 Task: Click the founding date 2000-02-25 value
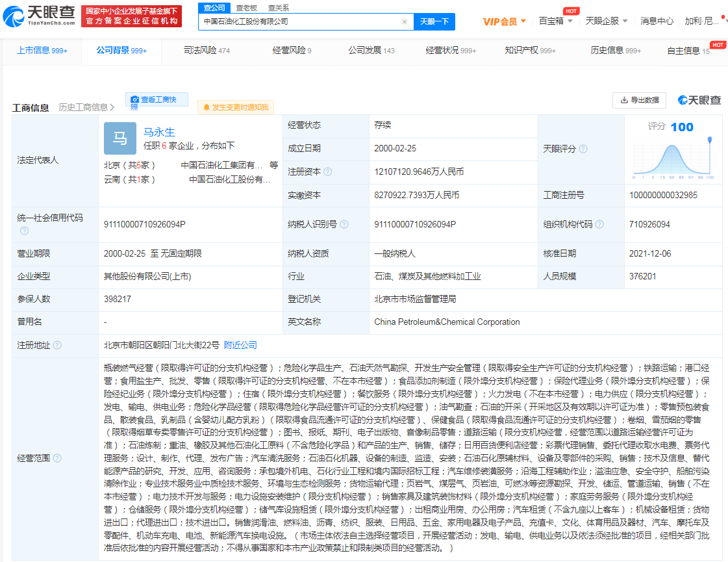[x=395, y=149]
